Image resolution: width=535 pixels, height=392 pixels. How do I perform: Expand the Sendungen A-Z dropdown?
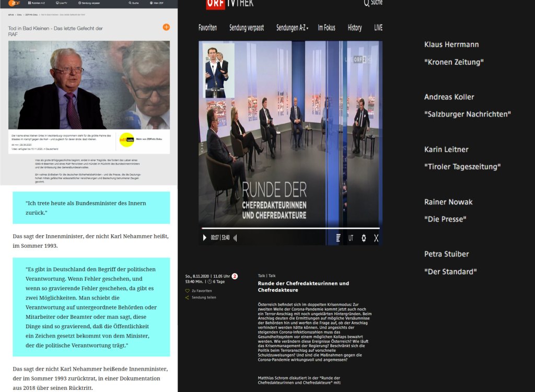(x=292, y=28)
